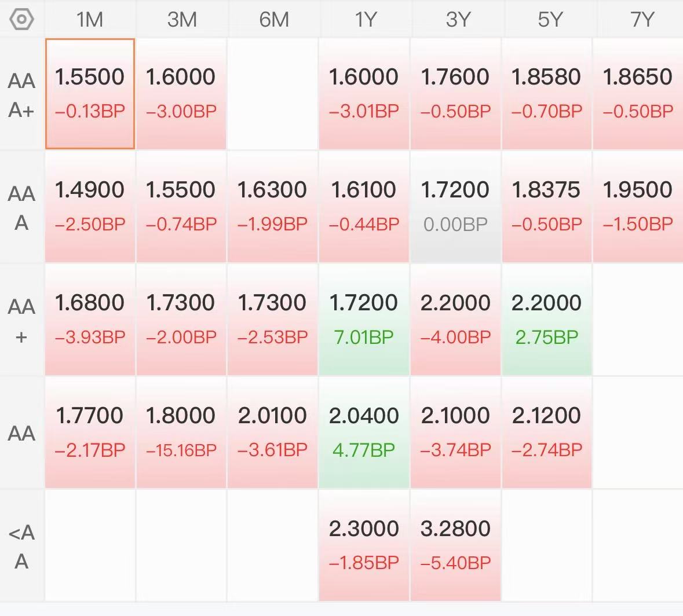Open the AA+ 5Y cell with 2.75BP
Screen dimensions: 683x616
coord(547,320)
